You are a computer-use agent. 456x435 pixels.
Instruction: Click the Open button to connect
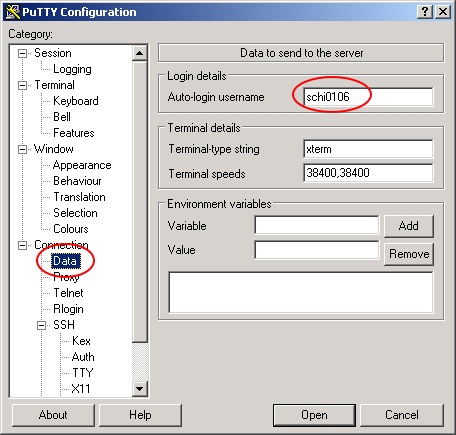314,415
